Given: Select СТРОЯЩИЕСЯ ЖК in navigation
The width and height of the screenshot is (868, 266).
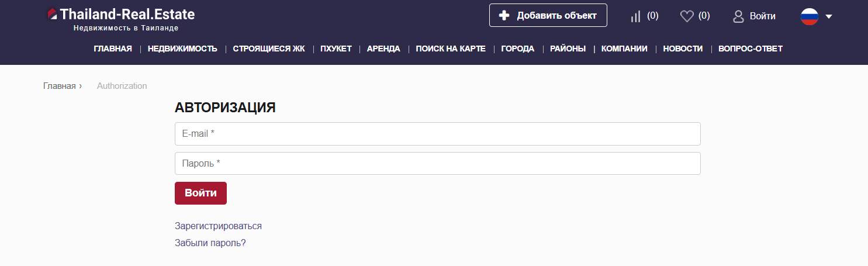Looking at the screenshot, I should coord(269,49).
